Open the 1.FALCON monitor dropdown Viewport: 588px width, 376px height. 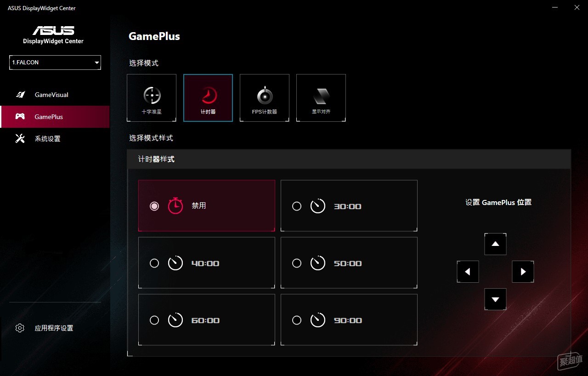click(55, 63)
